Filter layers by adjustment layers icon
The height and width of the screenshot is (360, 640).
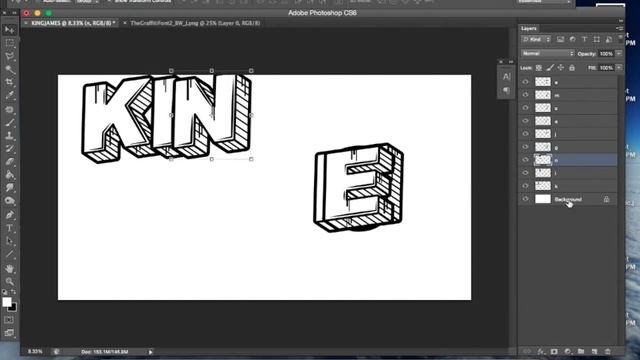point(572,40)
